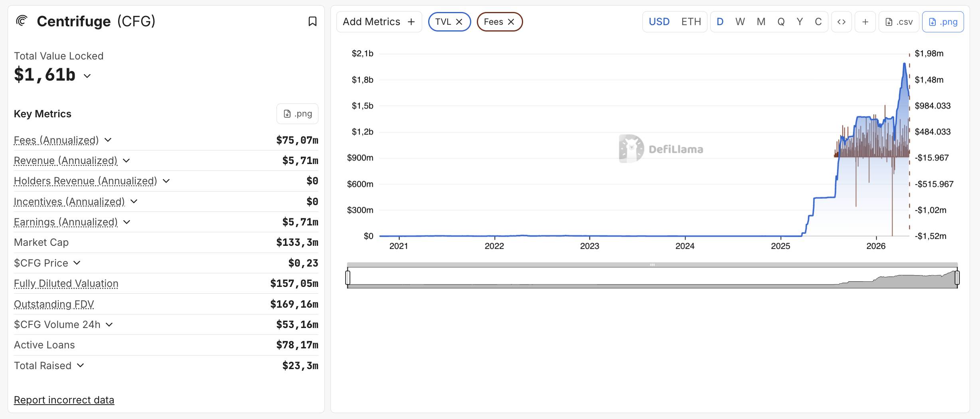
Task: Select quarterly interval Q
Action: click(x=781, y=22)
